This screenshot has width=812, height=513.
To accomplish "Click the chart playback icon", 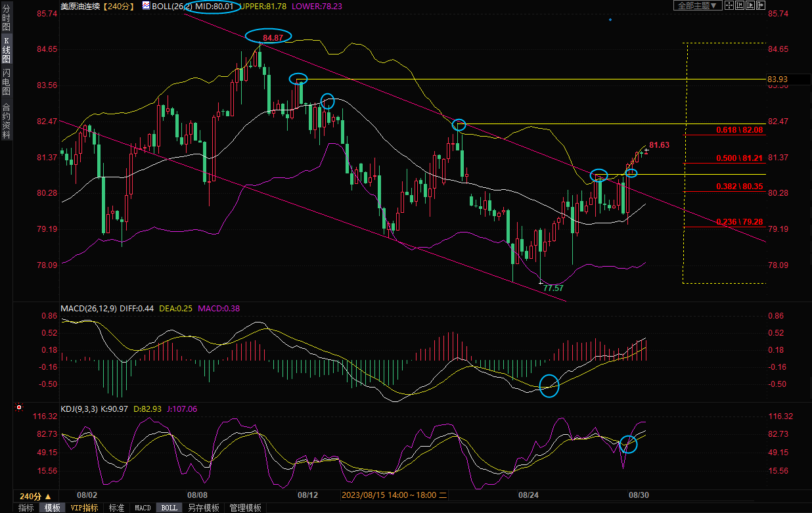I will [751, 5].
